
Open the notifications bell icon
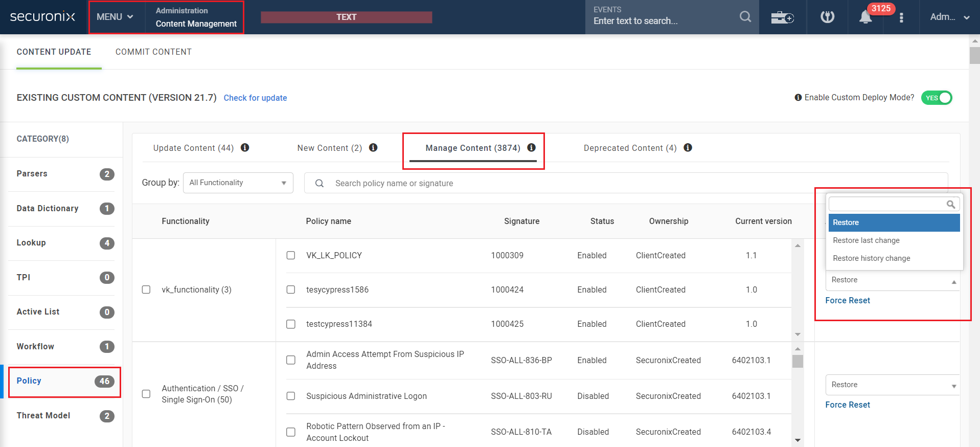[x=865, y=17]
